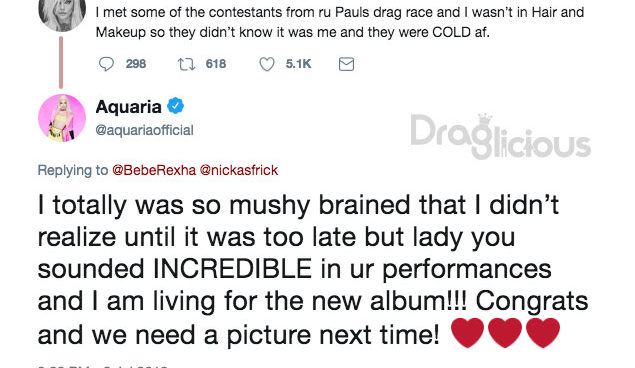The width and height of the screenshot is (635, 368).
Task: Click the Draglicious crown icon
Action: [x=485, y=119]
